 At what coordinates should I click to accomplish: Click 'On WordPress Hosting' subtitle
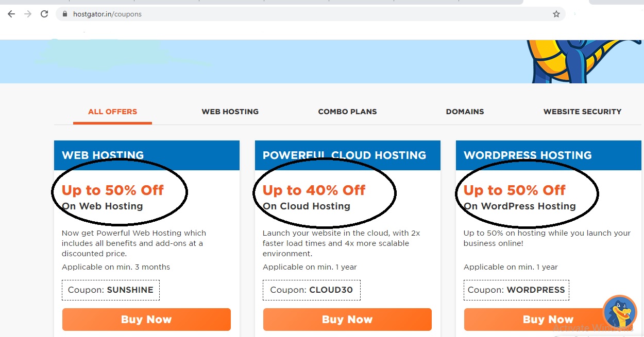coord(520,206)
